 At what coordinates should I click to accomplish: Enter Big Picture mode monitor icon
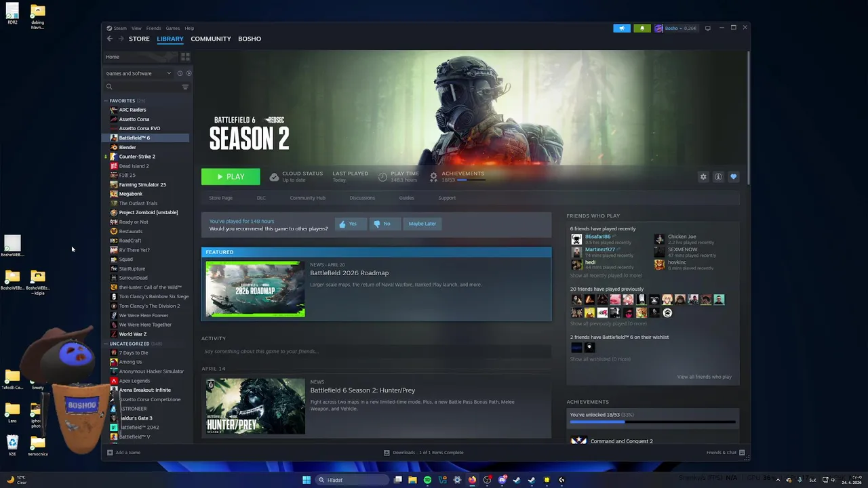click(708, 28)
